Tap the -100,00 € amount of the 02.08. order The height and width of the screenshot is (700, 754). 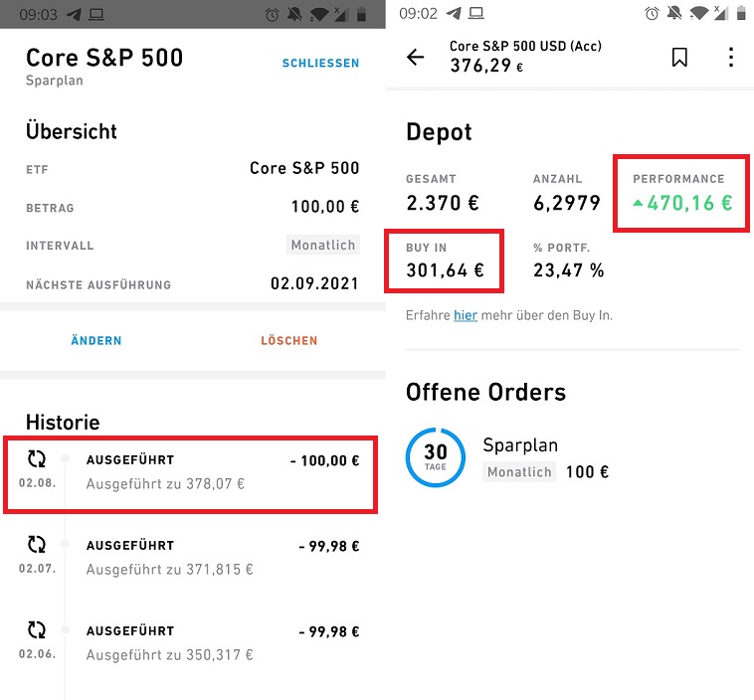(x=324, y=460)
